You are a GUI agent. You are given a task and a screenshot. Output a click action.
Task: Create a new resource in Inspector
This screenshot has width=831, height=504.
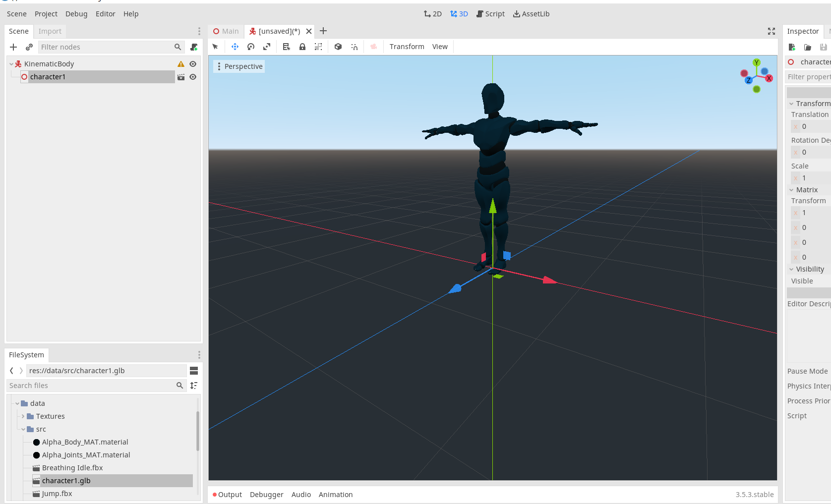[792, 47]
